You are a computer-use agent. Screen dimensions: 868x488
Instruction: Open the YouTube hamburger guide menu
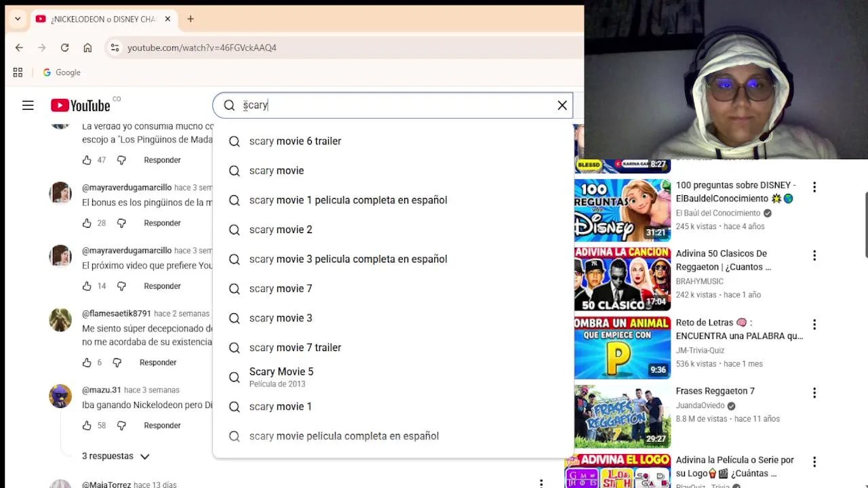(x=28, y=105)
